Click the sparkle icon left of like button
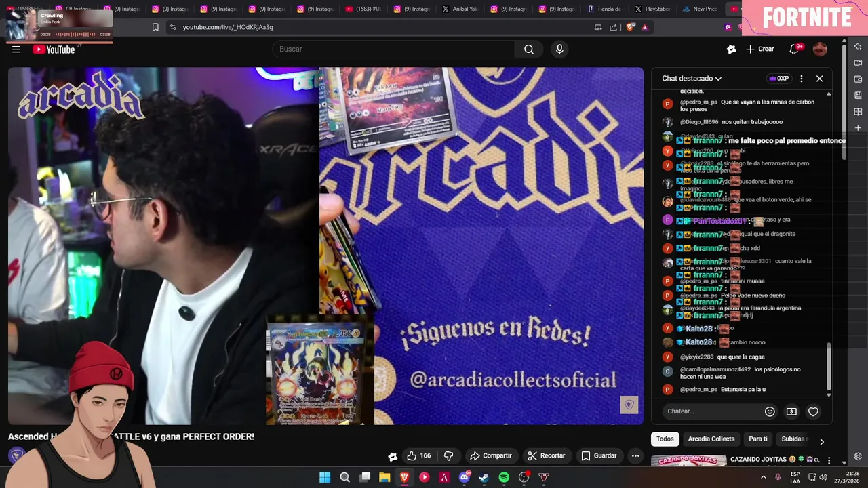This screenshot has width=868, height=488. (x=392, y=456)
